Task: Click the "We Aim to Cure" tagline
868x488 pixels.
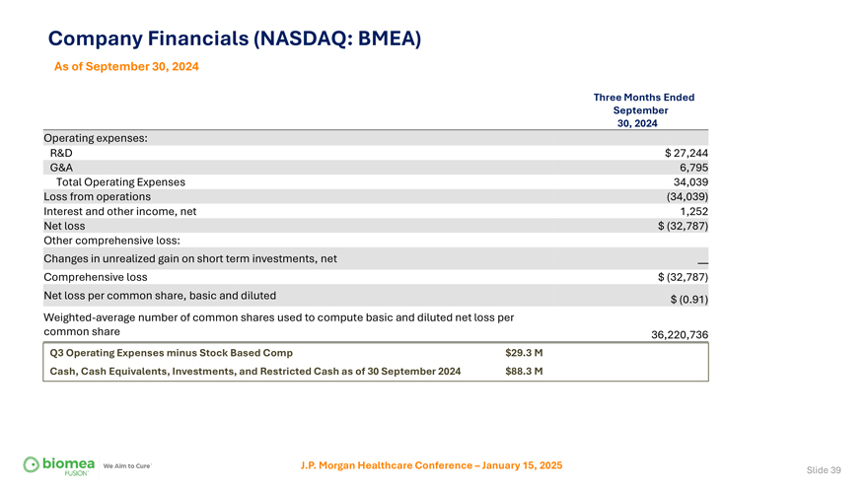Action: pyautogui.click(x=127, y=466)
